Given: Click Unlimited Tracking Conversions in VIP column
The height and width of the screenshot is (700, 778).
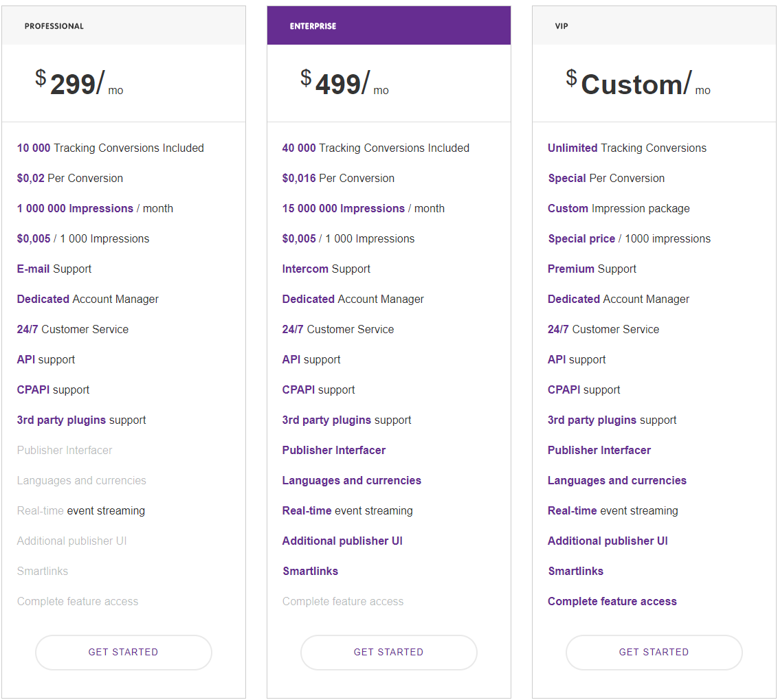Looking at the screenshot, I should click(x=627, y=148).
